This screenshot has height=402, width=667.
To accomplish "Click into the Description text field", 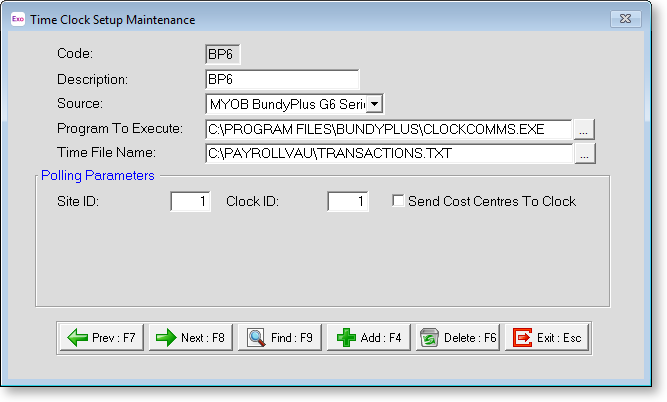I will (x=281, y=79).
